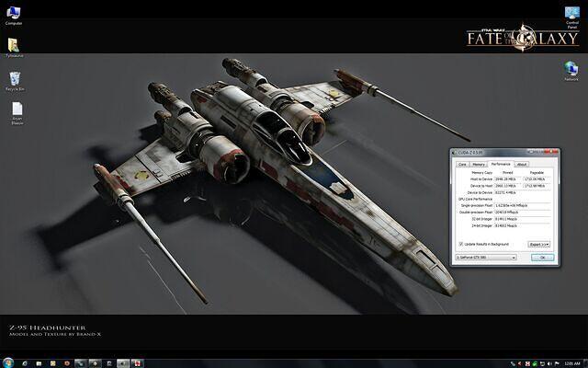Open the About tab
The height and width of the screenshot is (368, 588).
[x=521, y=164]
